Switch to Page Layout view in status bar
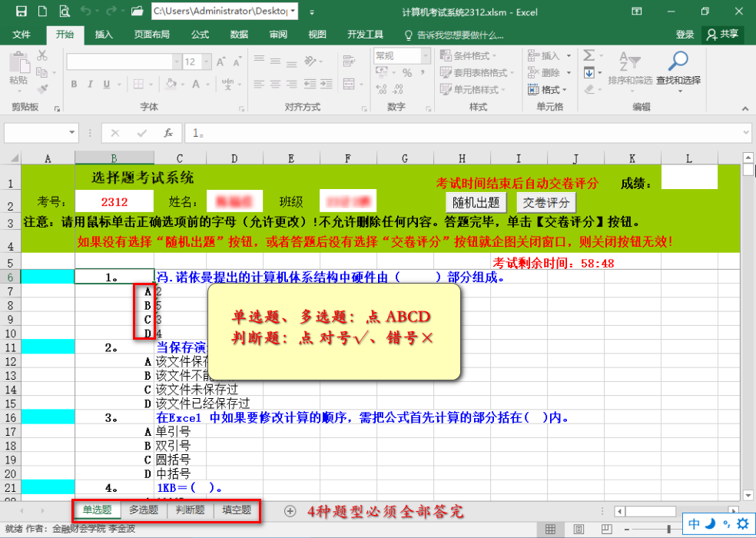Image resolution: width=756 pixels, height=538 pixels. (579, 530)
